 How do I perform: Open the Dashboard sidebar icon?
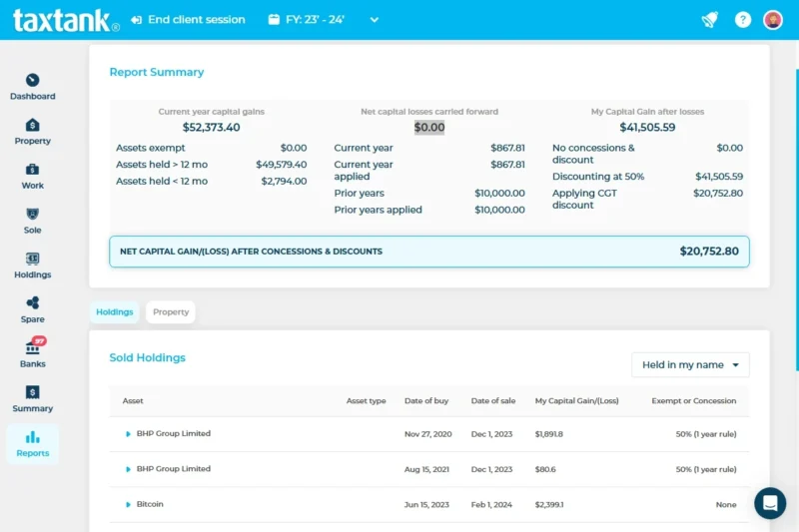33,80
